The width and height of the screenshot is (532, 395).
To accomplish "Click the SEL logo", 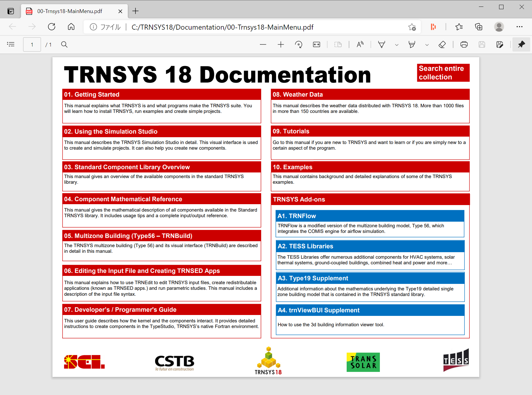I will click(x=84, y=362).
